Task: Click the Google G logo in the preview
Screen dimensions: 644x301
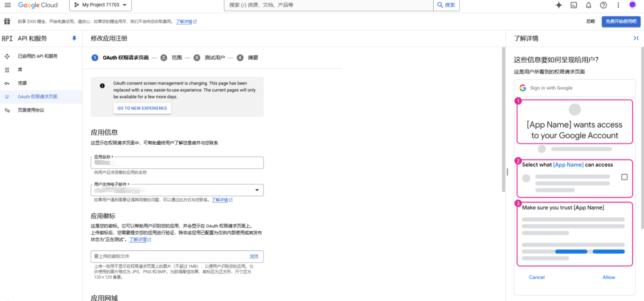Action: pos(522,88)
